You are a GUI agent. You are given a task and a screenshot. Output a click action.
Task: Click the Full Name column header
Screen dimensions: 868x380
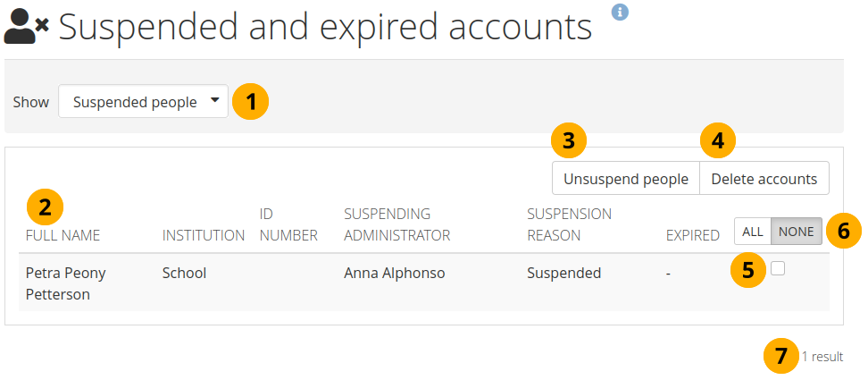[63, 236]
